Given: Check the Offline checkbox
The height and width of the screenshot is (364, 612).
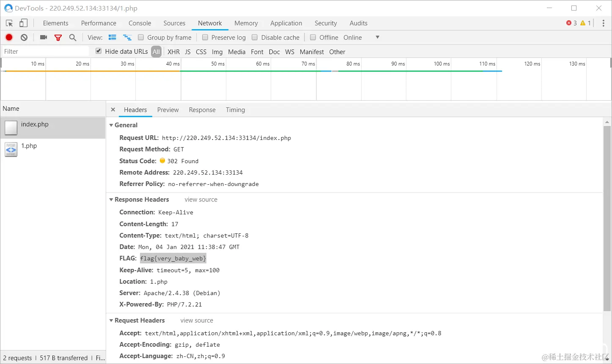Looking at the screenshot, I should (x=313, y=37).
